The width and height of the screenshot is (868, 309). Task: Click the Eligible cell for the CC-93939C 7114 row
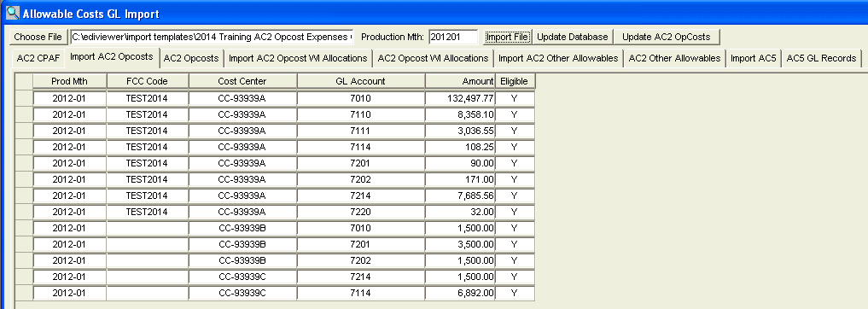515,292
